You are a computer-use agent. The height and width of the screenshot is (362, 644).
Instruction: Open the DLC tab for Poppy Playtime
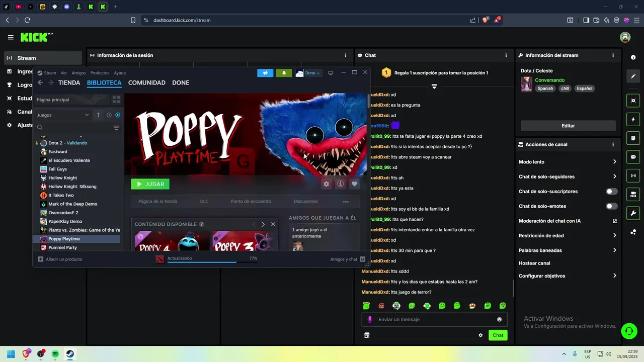point(204,201)
